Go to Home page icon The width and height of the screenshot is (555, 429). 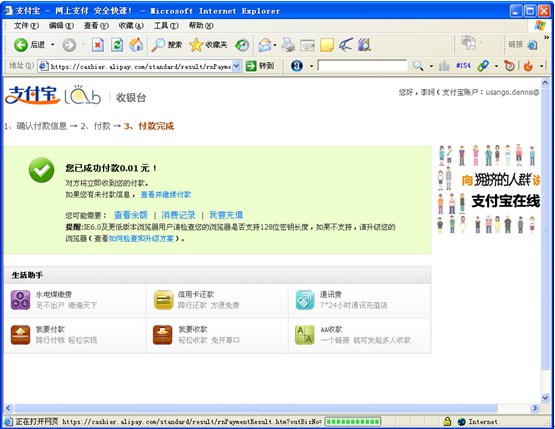tap(136, 45)
